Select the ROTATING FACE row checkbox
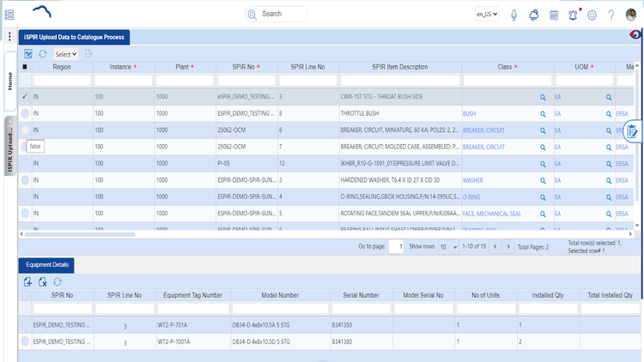 pos(25,213)
